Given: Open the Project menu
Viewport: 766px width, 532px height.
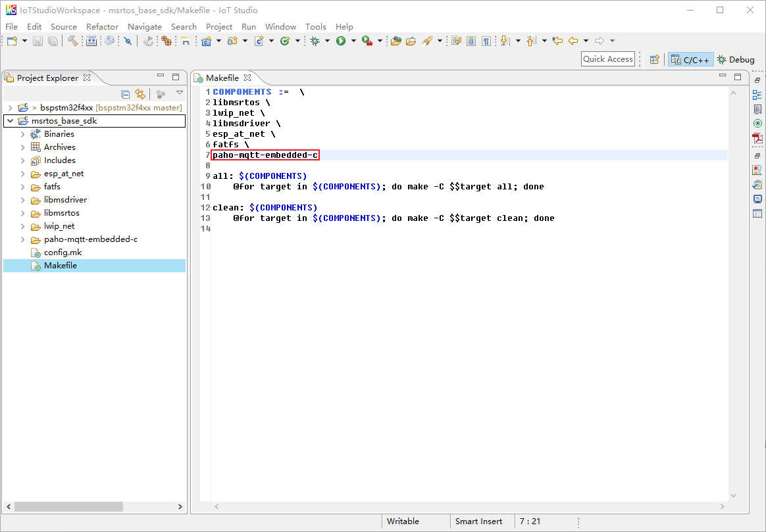Looking at the screenshot, I should tap(218, 26).
